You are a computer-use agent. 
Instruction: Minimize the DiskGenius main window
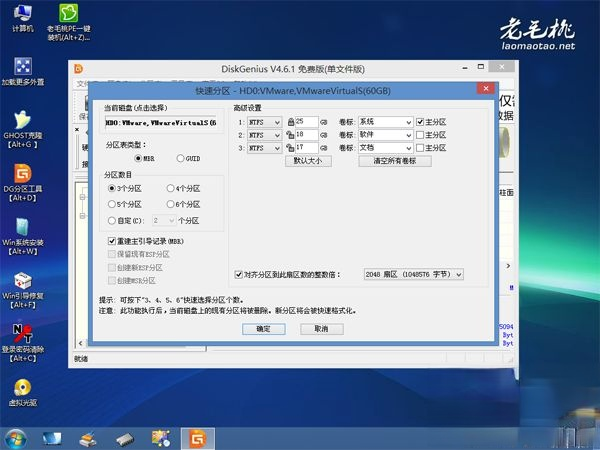point(465,68)
